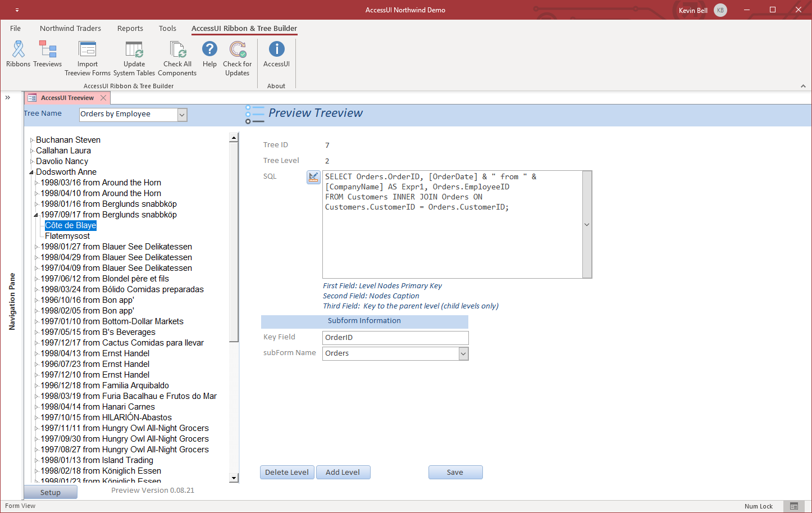
Task: Select 1997/01/10 from Bottom-Dollar Markets
Action: point(112,322)
